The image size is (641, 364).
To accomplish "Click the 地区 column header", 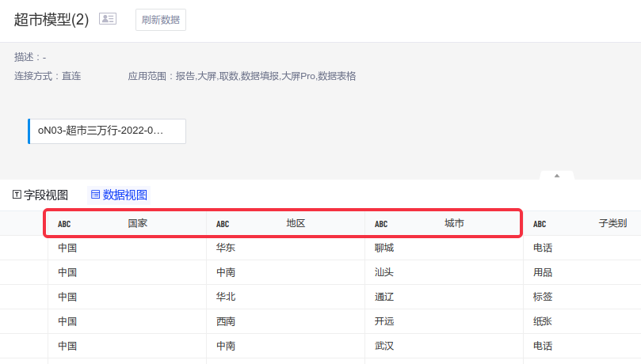I will click(296, 223).
